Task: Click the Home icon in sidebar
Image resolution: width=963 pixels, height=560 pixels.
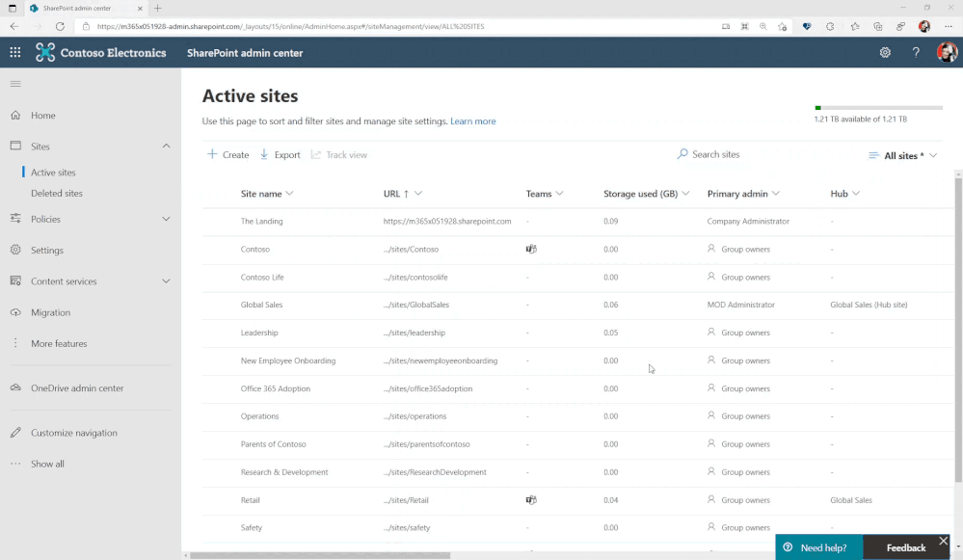Action: pos(16,115)
